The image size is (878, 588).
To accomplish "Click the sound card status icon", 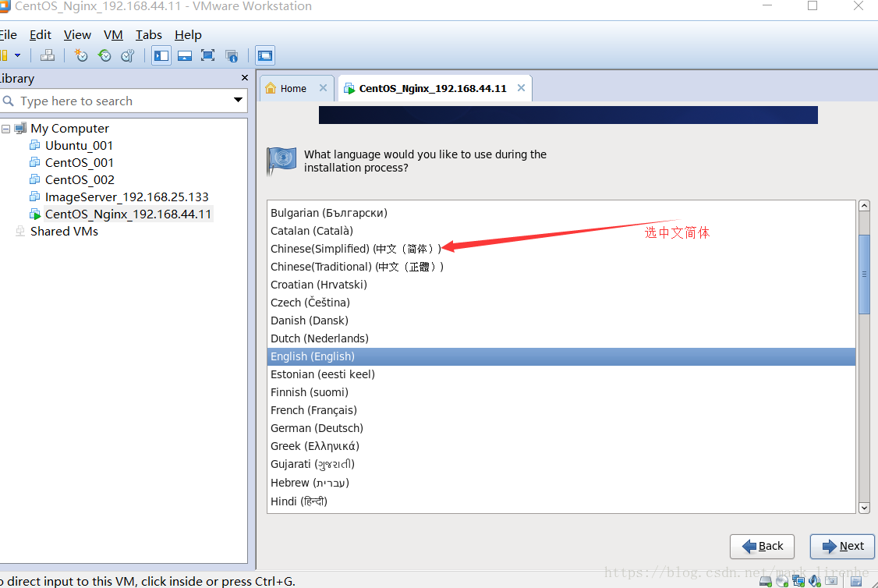I will coord(815,581).
